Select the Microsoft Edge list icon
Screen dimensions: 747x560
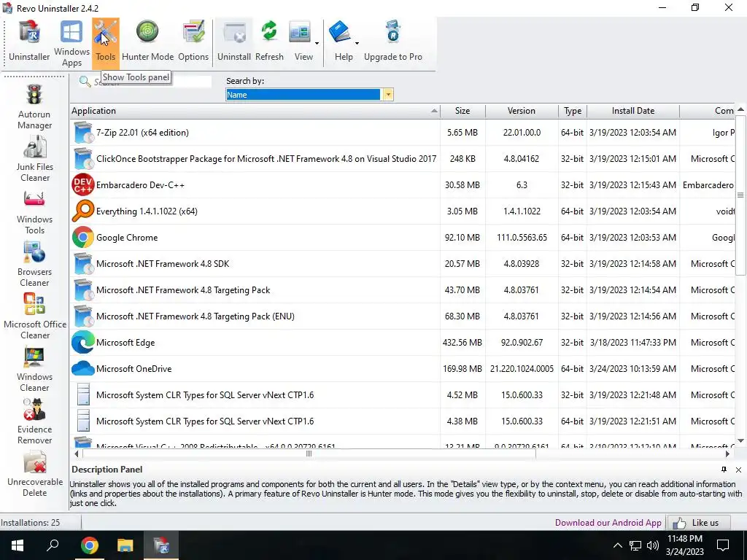click(x=83, y=343)
